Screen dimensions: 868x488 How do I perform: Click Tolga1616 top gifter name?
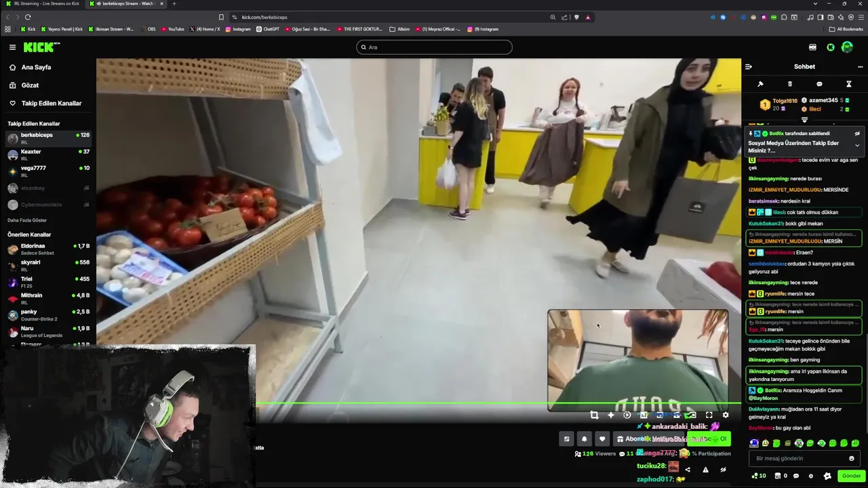coord(785,100)
